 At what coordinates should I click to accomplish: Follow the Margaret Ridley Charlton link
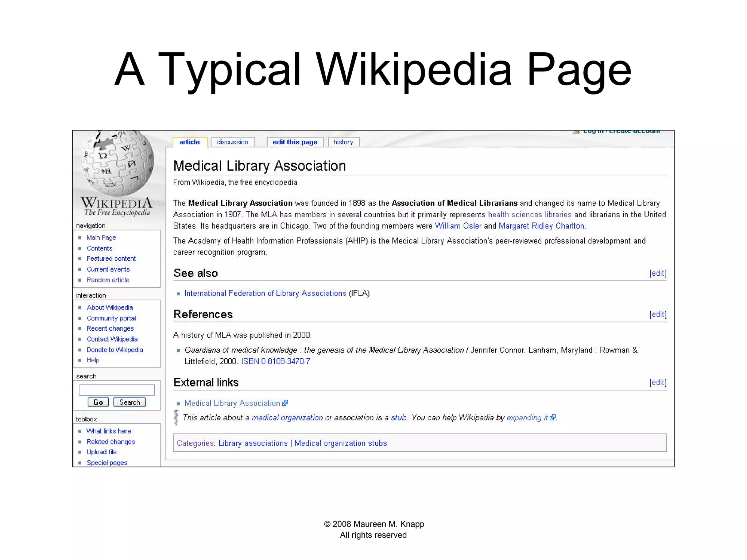[542, 226]
